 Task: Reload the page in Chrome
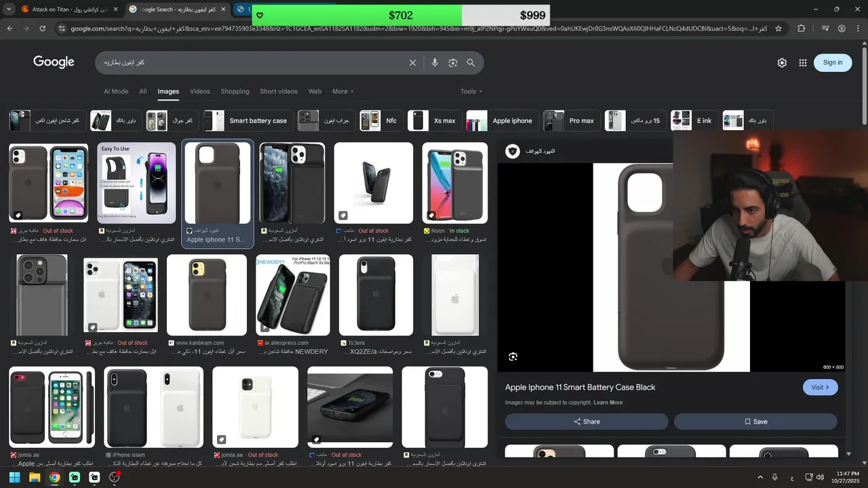(42, 28)
